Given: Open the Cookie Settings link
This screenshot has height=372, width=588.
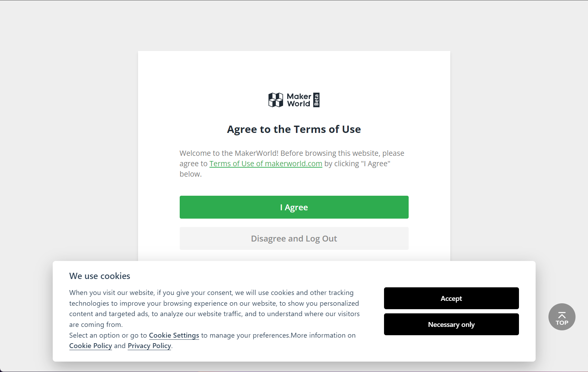Looking at the screenshot, I should click(174, 335).
